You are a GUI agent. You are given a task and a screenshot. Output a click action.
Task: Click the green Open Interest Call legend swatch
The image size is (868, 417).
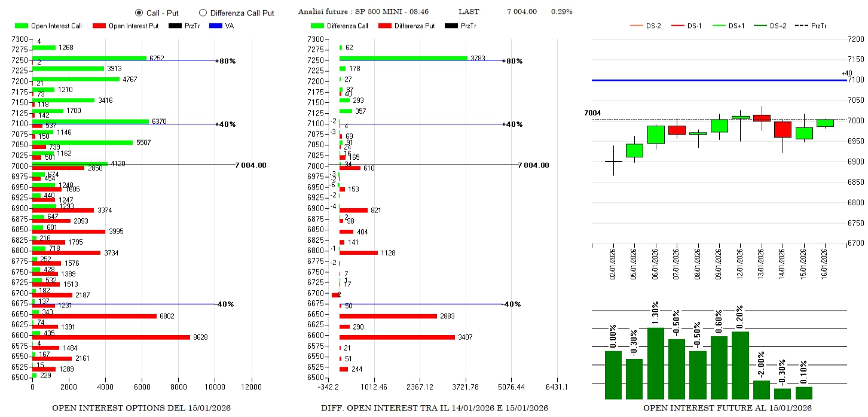point(22,26)
